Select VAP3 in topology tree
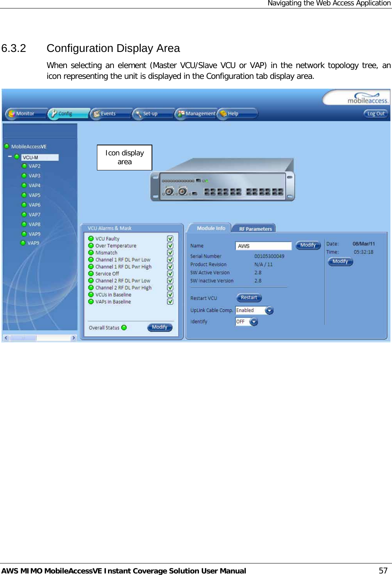Screen dimensions: 392x575 point(34,176)
